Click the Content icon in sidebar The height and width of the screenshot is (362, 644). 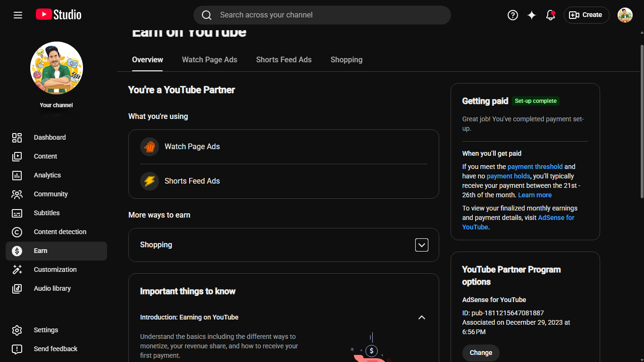(x=17, y=156)
